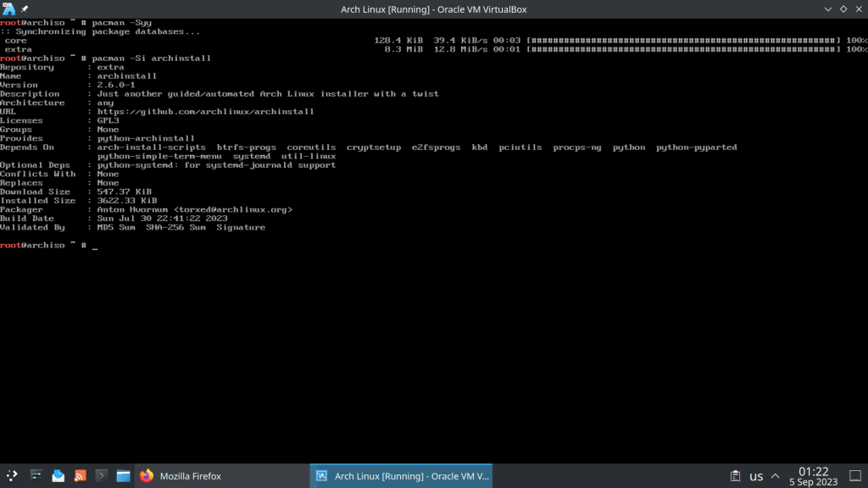The image size is (868, 488).
Task: Open the KDE application launcher
Action: coord(12,475)
